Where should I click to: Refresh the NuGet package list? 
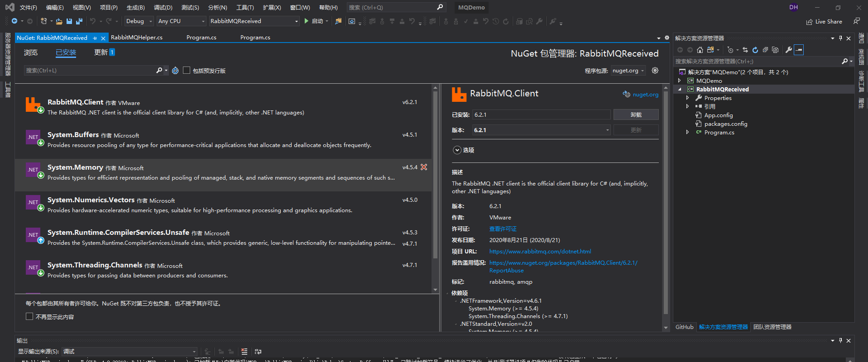[175, 71]
